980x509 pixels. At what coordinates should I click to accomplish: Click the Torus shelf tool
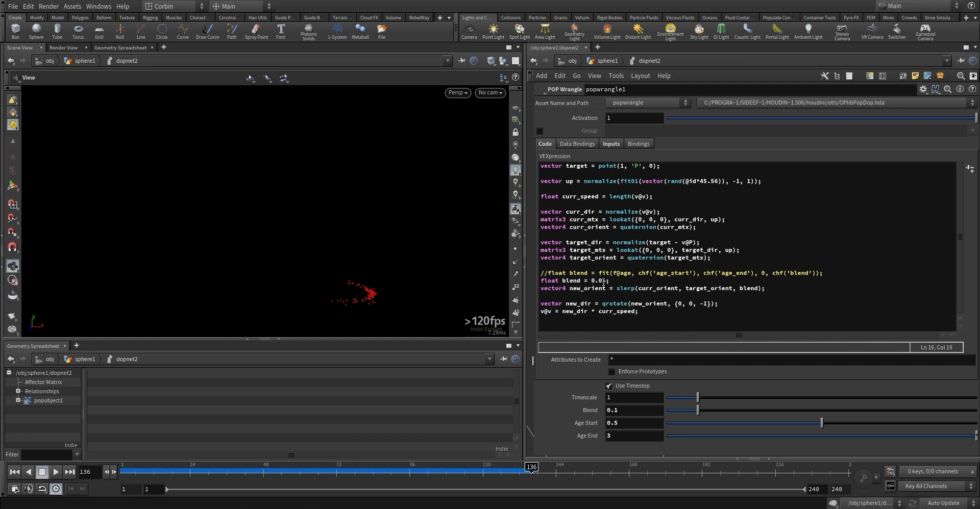(x=78, y=31)
